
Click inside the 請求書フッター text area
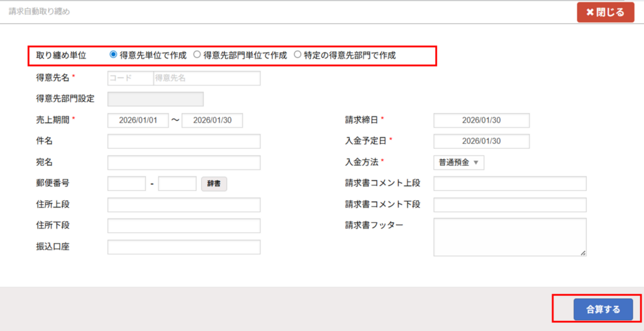click(x=509, y=237)
